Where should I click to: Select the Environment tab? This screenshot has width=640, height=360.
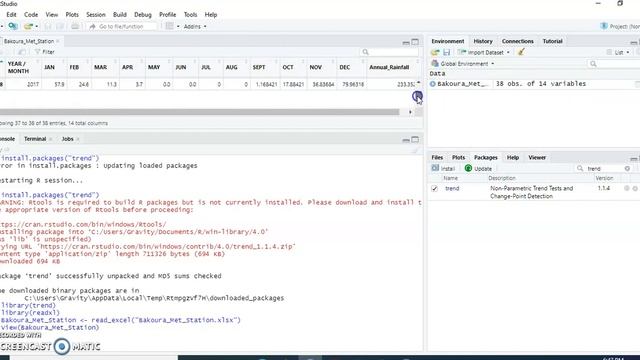448,41
